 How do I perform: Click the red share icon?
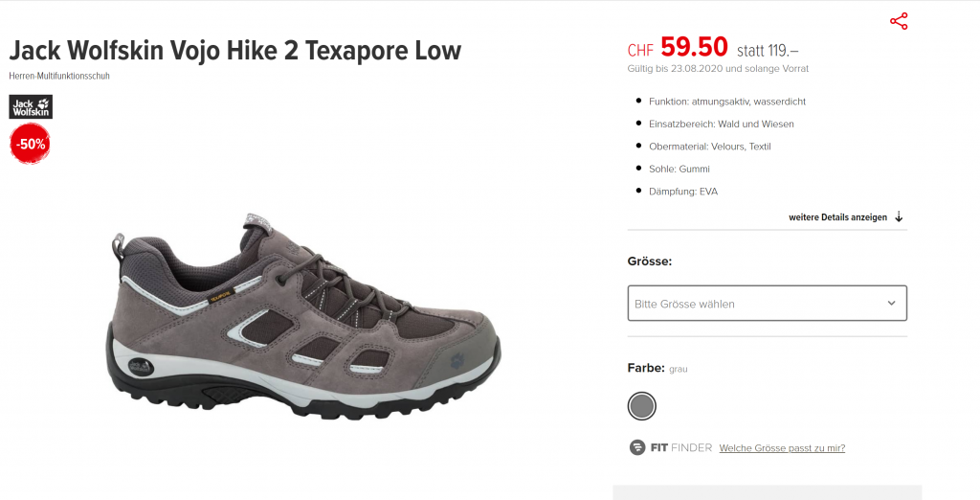click(899, 21)
